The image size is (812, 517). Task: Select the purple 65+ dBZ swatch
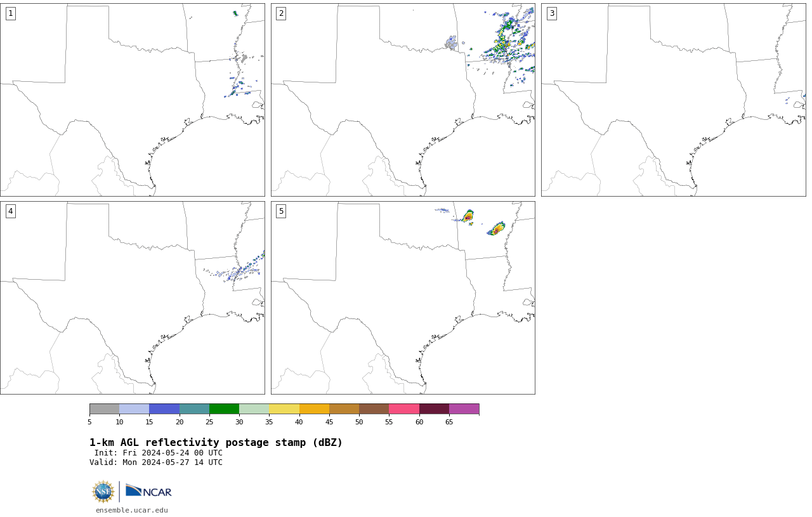(464, 409)
